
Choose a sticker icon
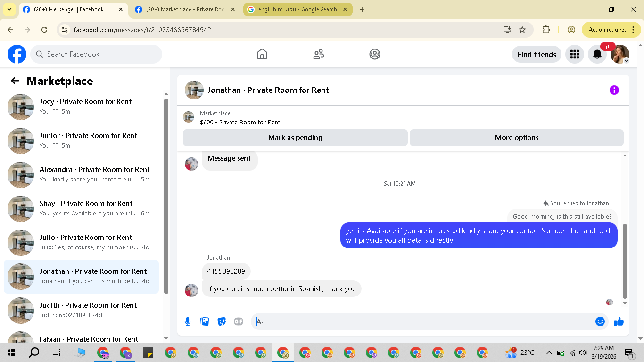pyautogui.click(x=222, y=321)
